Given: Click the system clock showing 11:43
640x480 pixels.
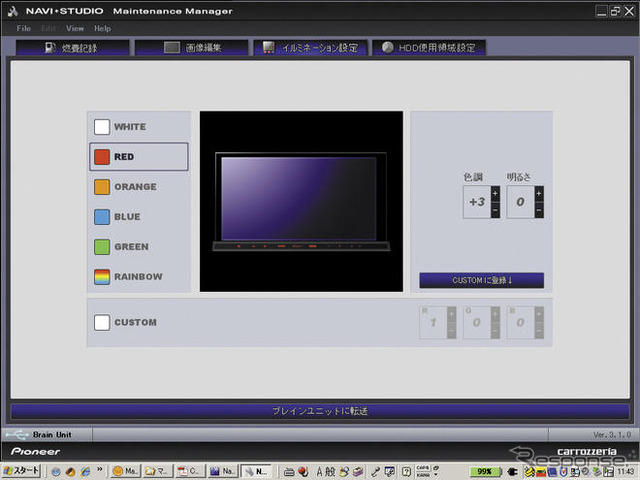Looking at the screenshot, I should [626, 471].
